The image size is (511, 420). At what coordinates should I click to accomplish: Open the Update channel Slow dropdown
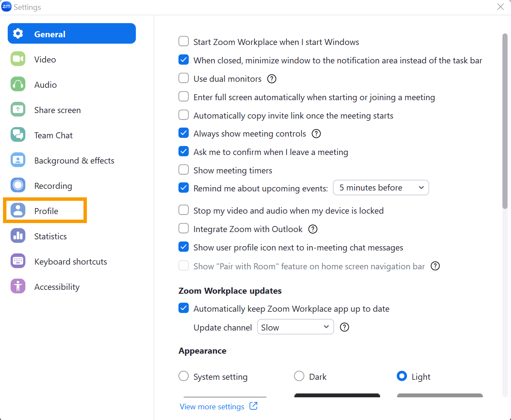click(x=296, y=327)
